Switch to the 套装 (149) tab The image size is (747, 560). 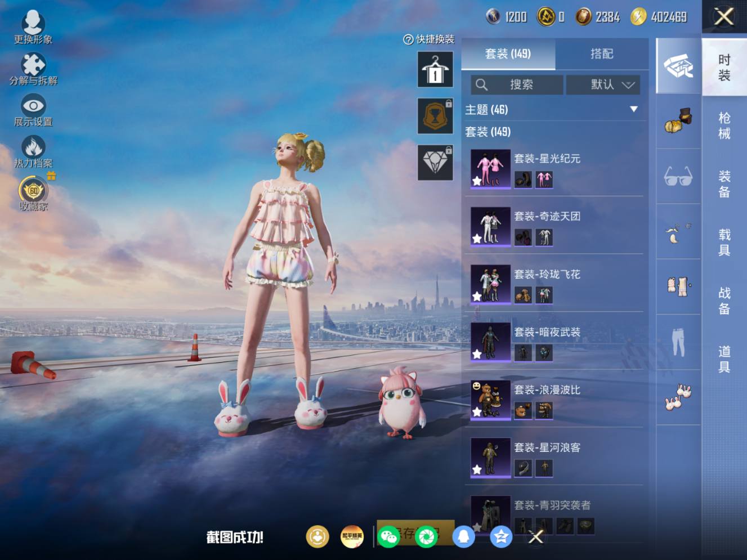coord(508,54)
